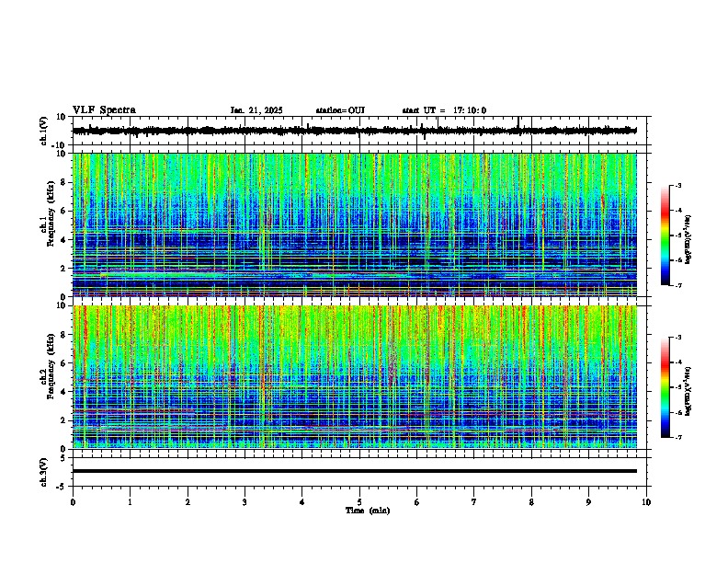The height and width of the screenshot is (563, 728).
Task: Click the flat ch.3 voltage line
Action: tap(355, 471)
